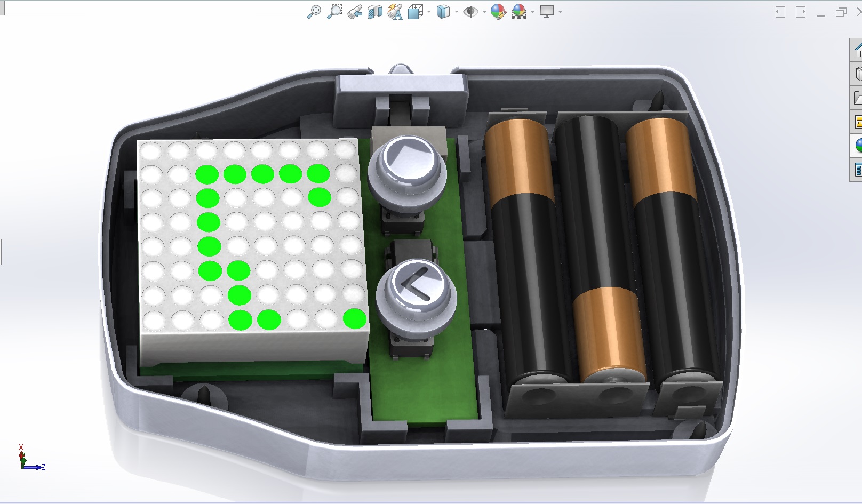Open the View Palette task pane tab
This screenshot has width=862, height=504.
point(857,122)
